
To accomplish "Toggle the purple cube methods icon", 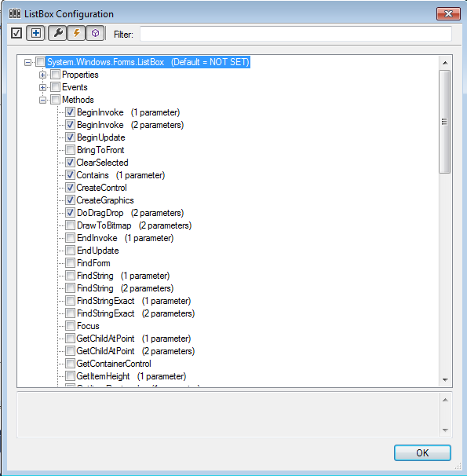I will pyautogui.click(x=95, y=33).
